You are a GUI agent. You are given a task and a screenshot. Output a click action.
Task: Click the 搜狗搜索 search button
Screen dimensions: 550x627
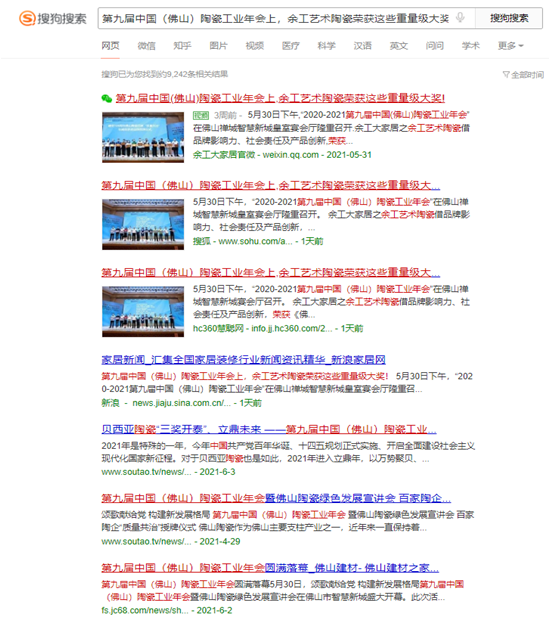509,18
